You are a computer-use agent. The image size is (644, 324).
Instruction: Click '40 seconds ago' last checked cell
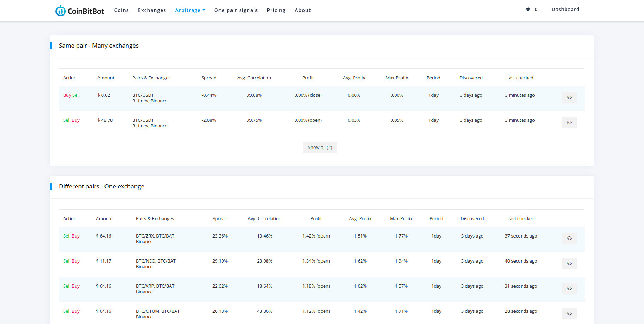(521, 261)
